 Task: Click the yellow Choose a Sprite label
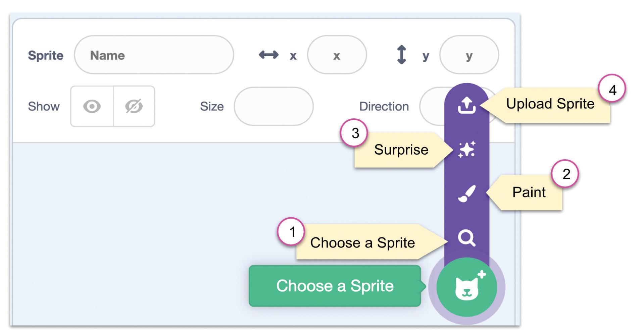pyautogui.click(x=362, y=242)
